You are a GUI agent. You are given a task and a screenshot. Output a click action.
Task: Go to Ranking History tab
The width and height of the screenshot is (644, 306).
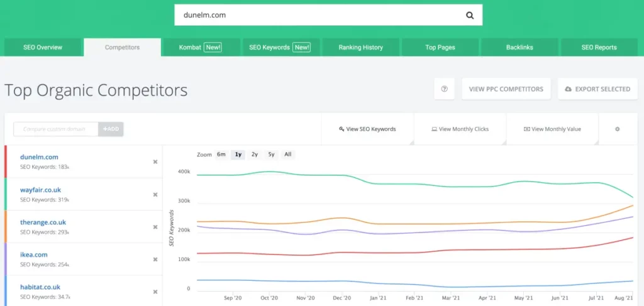point(360,47)
